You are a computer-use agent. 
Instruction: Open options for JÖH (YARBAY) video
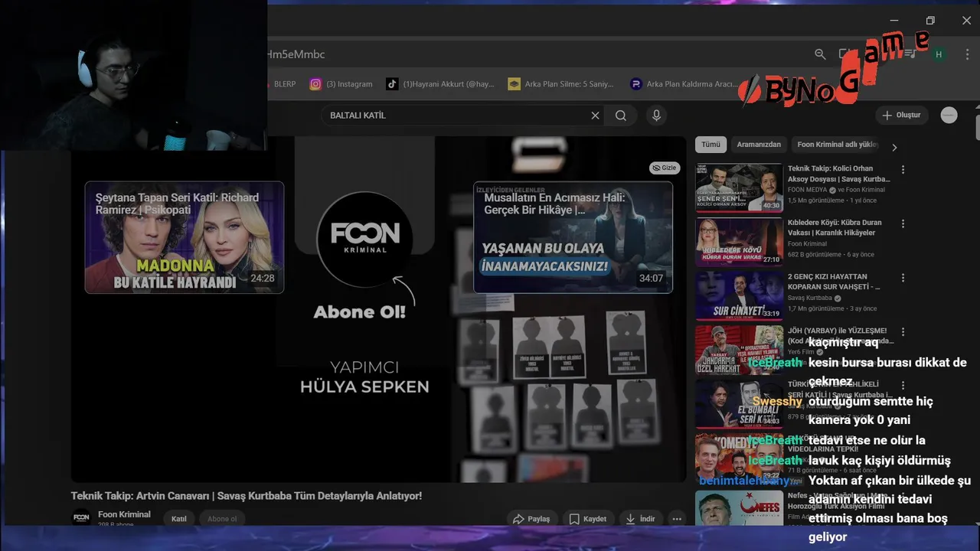click(x=903, y=332)
